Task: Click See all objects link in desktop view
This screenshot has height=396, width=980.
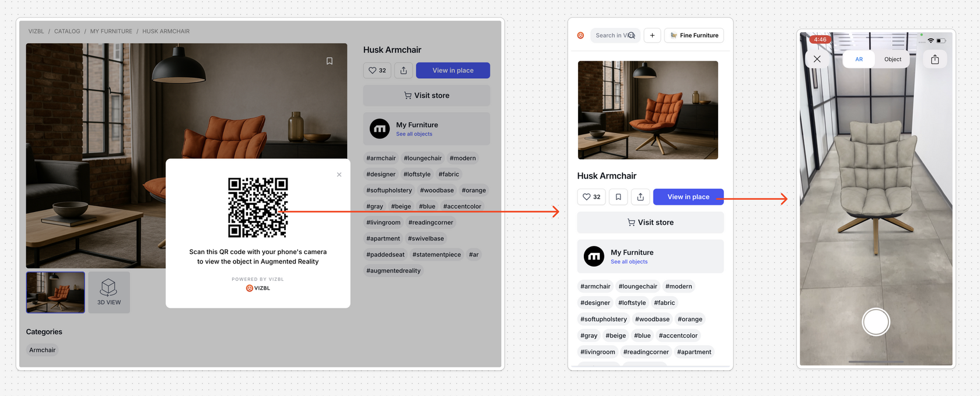Action: 414,134
